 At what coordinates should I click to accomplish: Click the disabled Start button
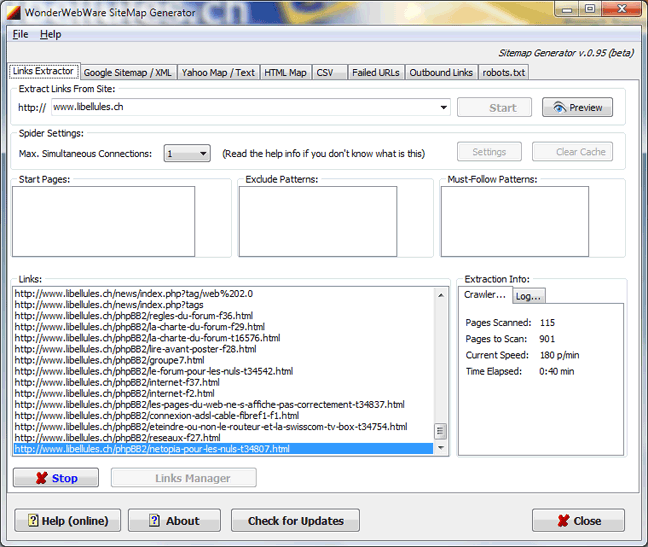(x=494, y=107)
